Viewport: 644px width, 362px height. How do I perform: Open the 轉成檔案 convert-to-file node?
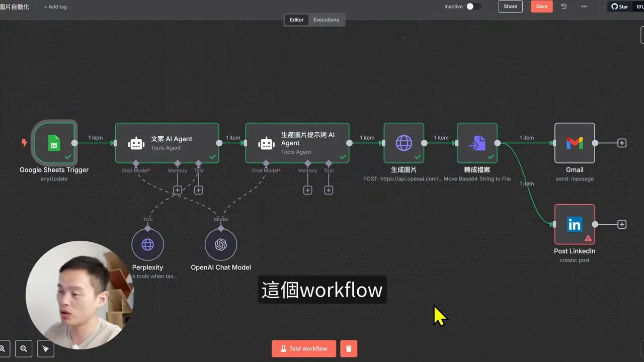pos(477,143)
